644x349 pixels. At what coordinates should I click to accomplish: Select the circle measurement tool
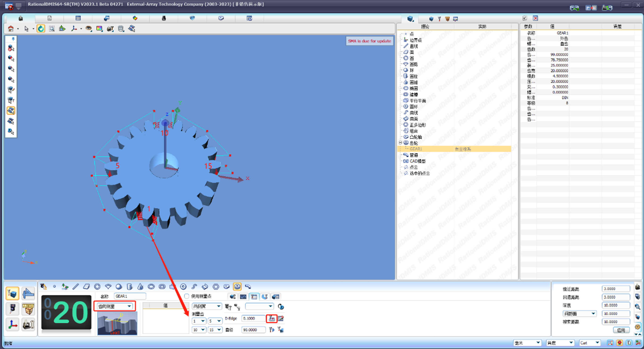98,287
